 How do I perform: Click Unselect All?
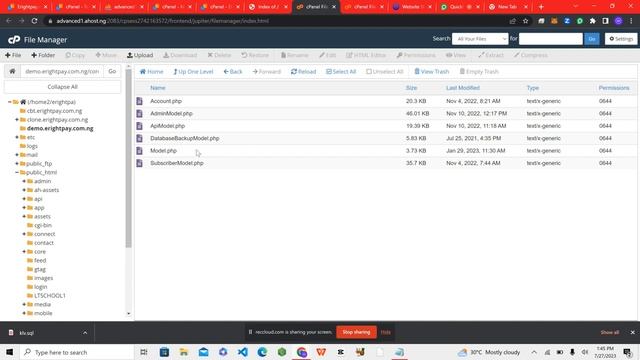pyautogui.click(x=384, y=71)
